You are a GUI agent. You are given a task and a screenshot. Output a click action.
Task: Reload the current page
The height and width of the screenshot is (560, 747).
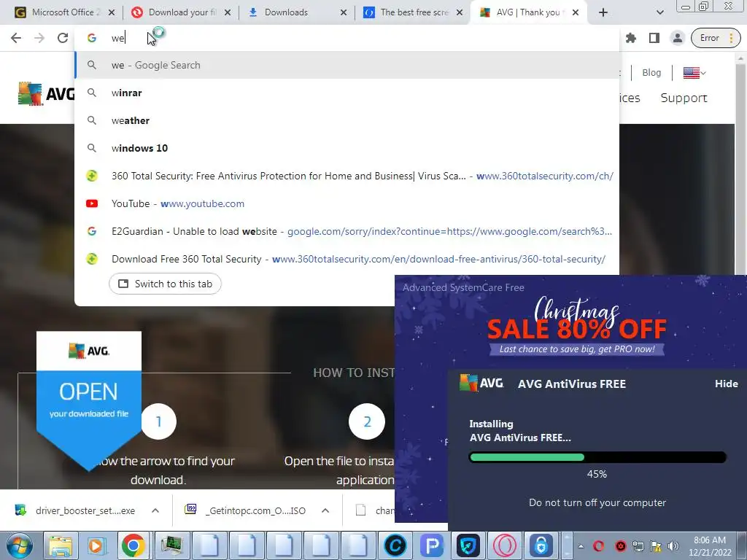pyautogui.click(x=63, y=38)
